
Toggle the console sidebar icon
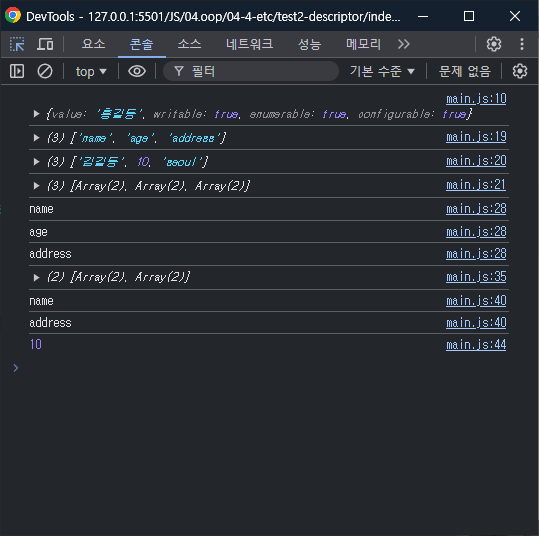click(x=17, y=72)
